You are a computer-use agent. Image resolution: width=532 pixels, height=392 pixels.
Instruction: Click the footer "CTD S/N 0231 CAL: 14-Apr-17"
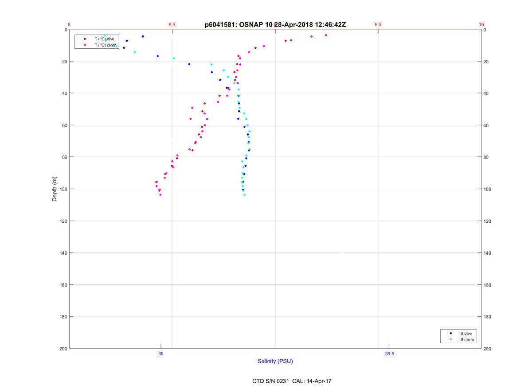pyautogui.click(x=292, y=381)
